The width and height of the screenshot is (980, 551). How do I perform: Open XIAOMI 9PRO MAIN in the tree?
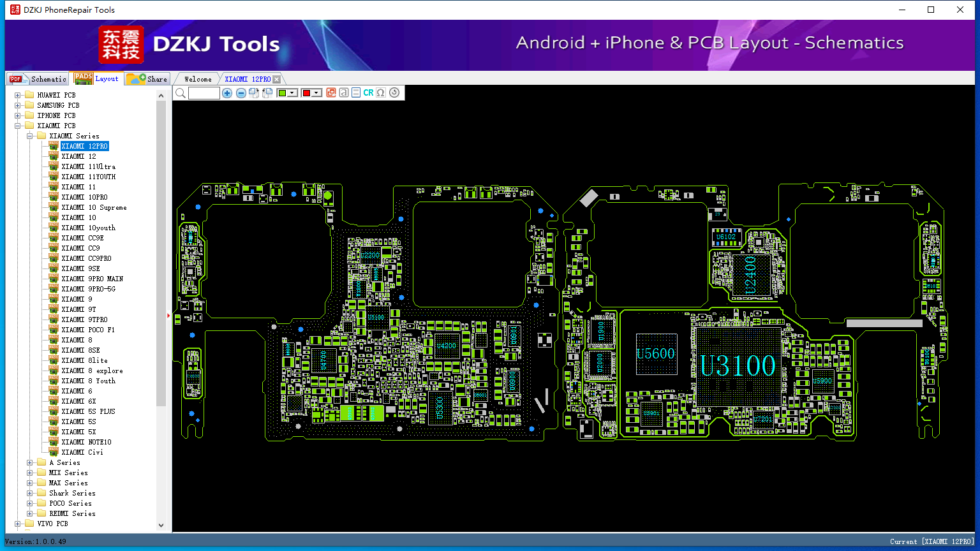click(x=93, y=279)
